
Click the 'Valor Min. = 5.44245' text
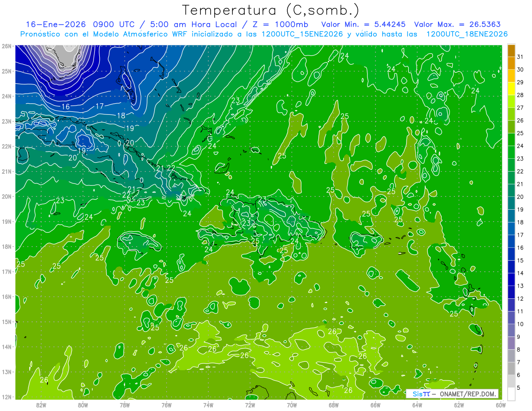pos(364,24)
